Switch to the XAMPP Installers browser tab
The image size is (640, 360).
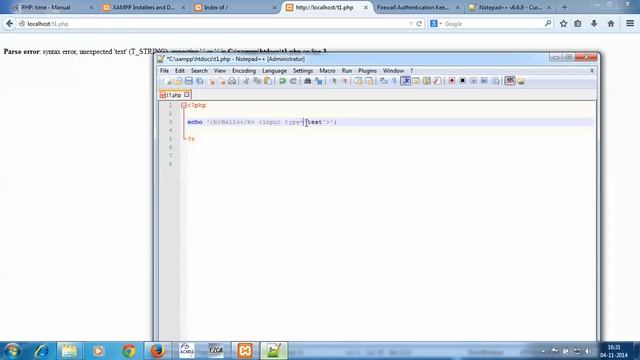click(x=143, y=7)
